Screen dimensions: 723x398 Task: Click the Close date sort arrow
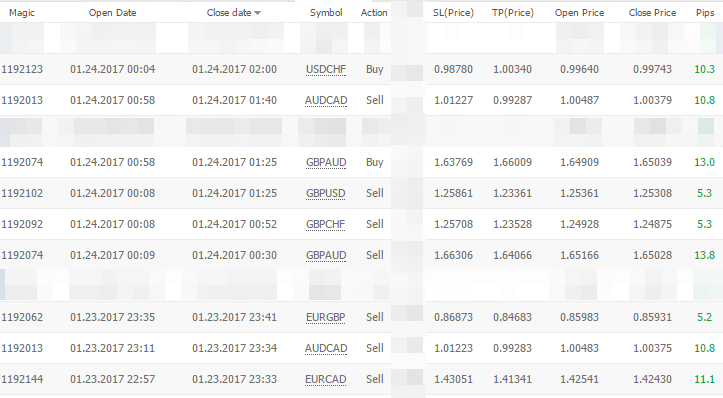[x=257, y=13]
